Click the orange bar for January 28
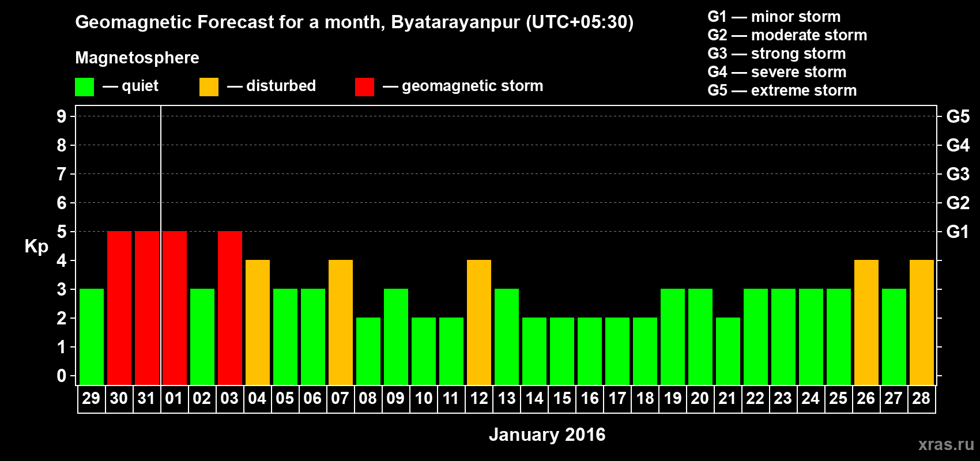The height and width of the screenshot is (461, 980). click(x=922, y=322)
